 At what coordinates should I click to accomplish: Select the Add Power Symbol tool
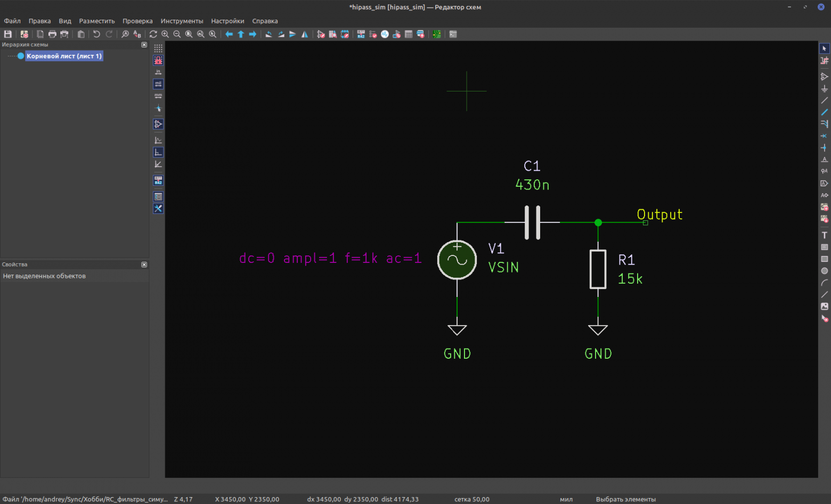[x=824, y=89]
